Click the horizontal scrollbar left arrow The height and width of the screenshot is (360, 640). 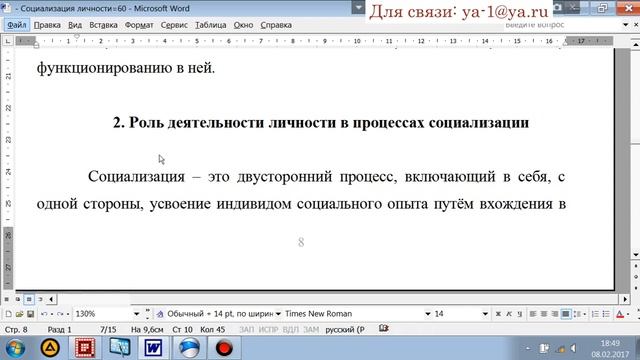51,299
